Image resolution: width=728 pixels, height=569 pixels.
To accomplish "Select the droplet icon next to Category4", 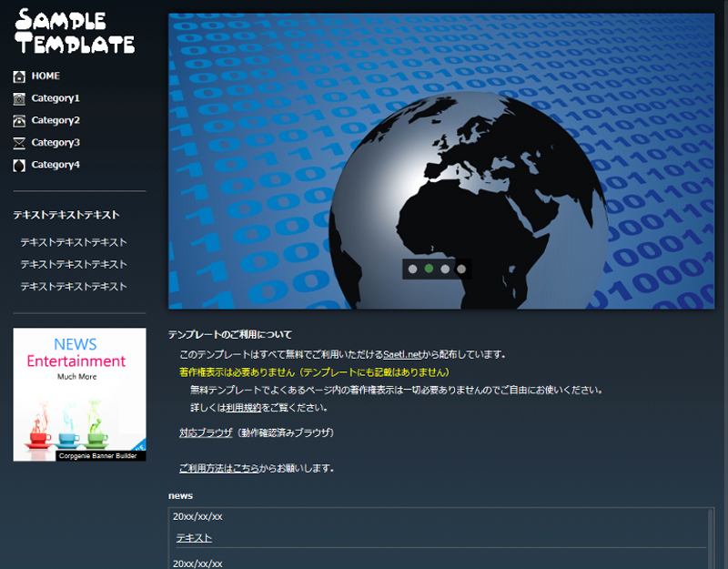I will point(19,165).
